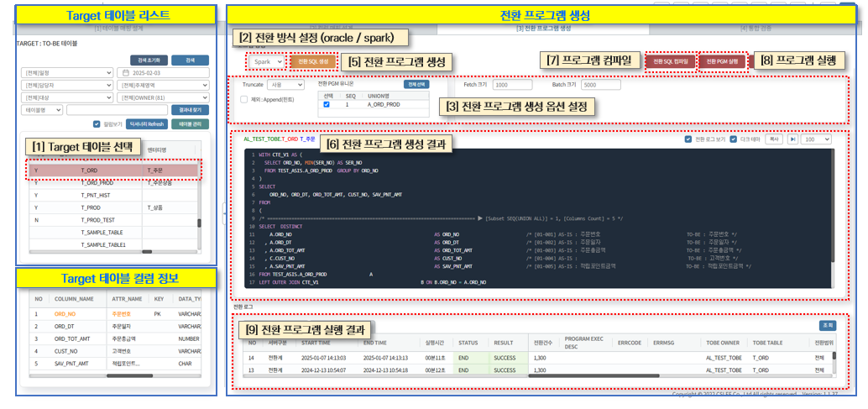The height and width of the screenshot is (409, 868).
Task: Open the calendar icon in date field
Action: [x=125, y=72]
